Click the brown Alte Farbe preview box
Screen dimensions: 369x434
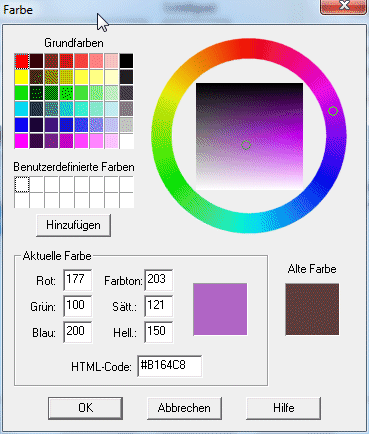coord(312,309)
